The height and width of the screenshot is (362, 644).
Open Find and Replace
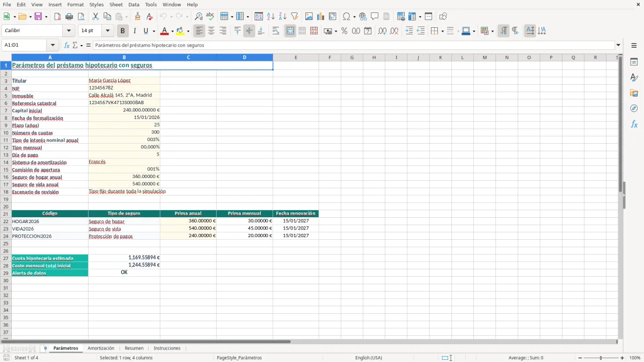[x=199, y=17]
